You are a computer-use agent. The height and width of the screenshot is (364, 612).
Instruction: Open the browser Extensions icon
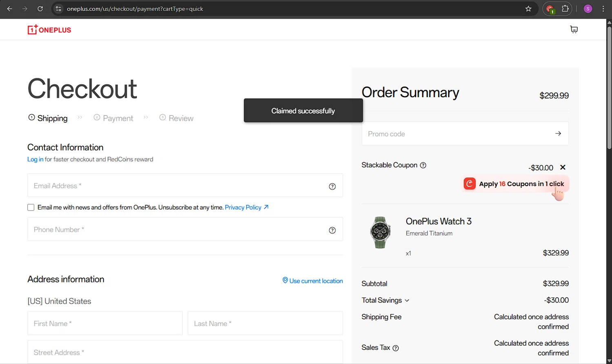click(565, 9)
